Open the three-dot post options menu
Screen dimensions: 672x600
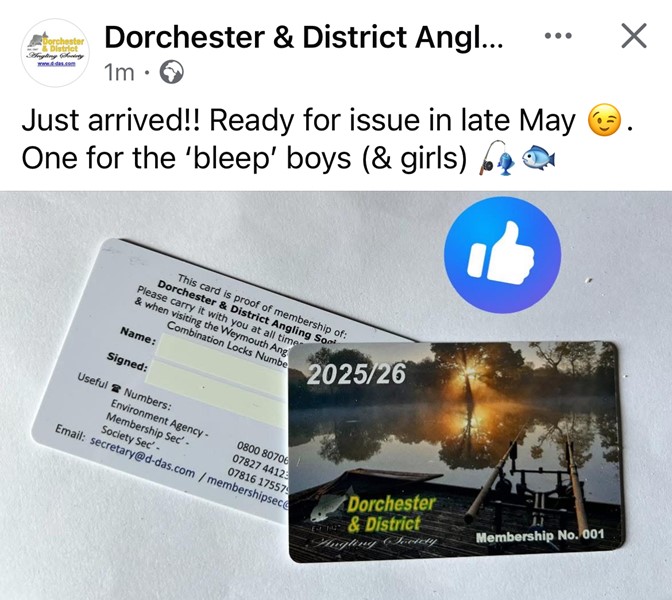click(x=558, y=36)
